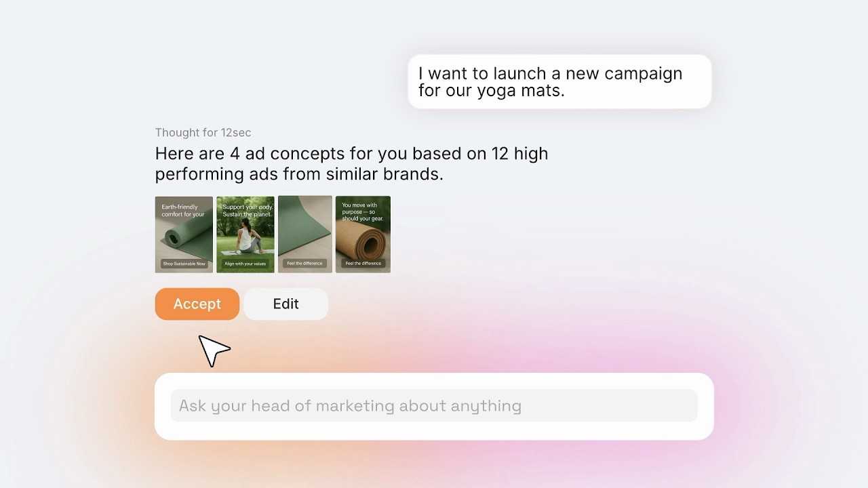The height and width of the screenshot is (488, 868).
Task: Accept the suggested ad concepts
Action: [197, 304]
